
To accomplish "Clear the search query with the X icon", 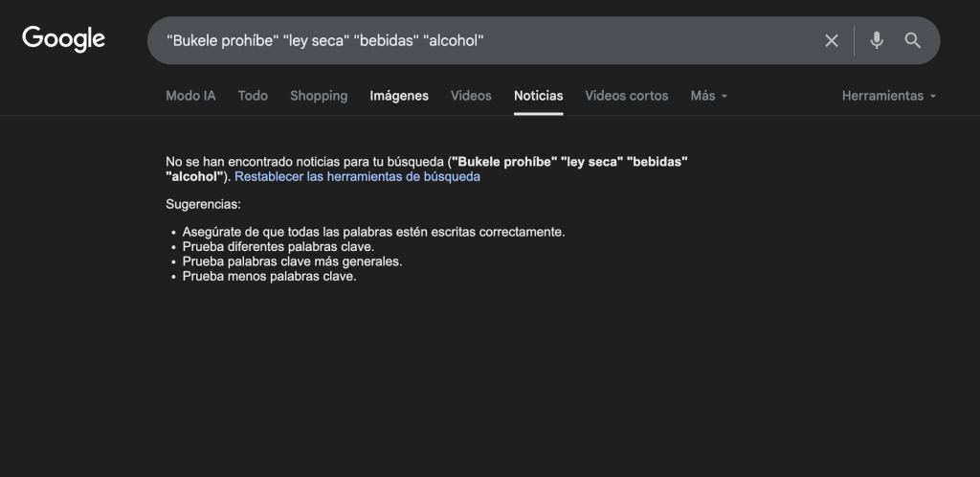I will (831, 40).
